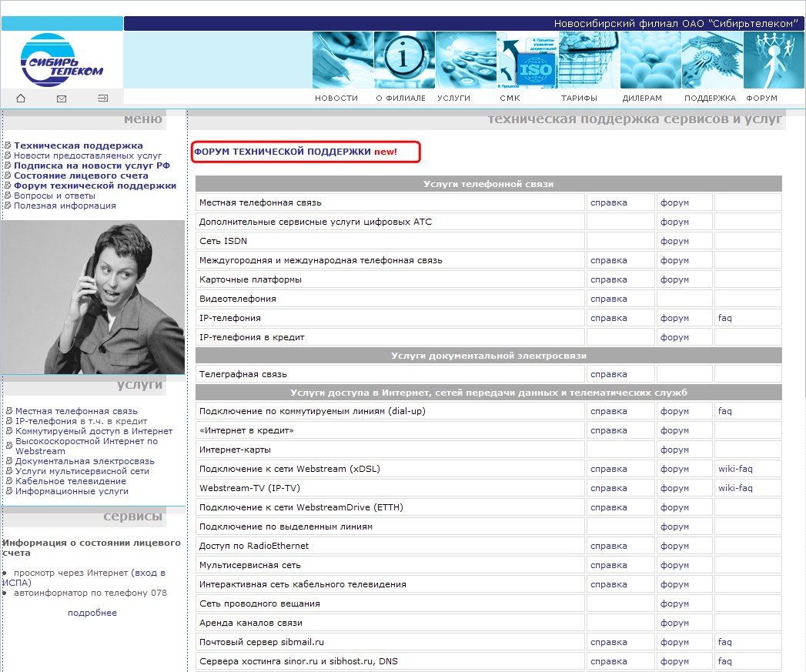Click the sitemap icon beside the envelope
Viewport: 806px width, 672px height.
point(103,98)
